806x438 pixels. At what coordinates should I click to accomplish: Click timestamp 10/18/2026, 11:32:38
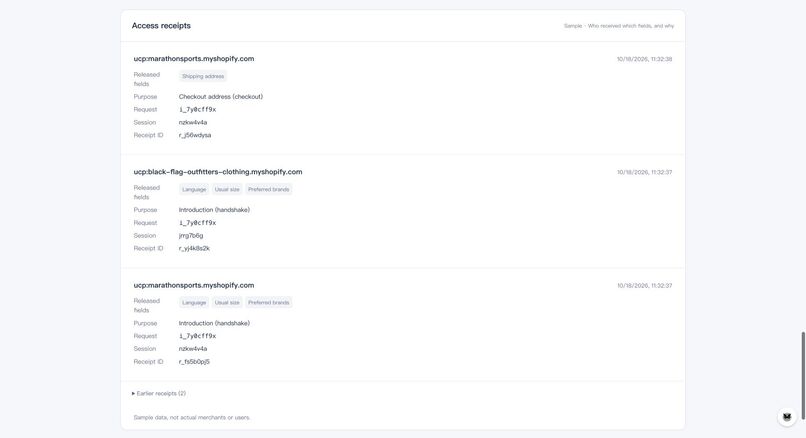pyautogui.click(x=645, y=59)
